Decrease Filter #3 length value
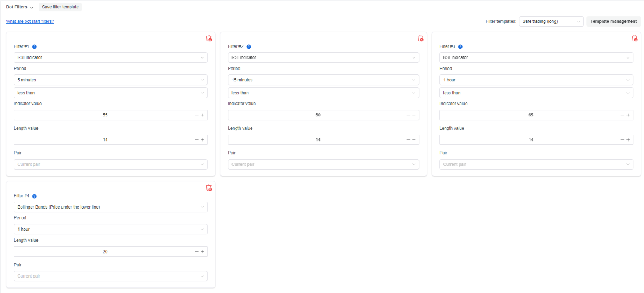 [622, 140]
